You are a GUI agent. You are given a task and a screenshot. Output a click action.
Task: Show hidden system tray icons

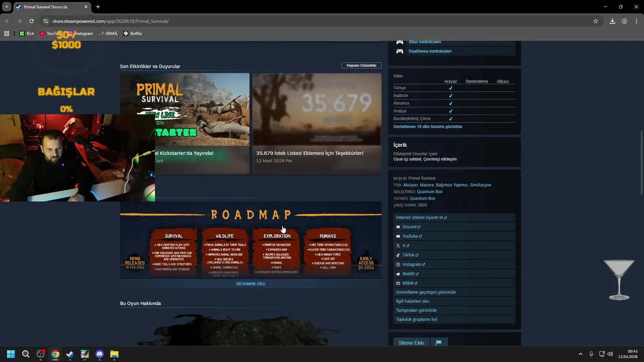[580, 354]
